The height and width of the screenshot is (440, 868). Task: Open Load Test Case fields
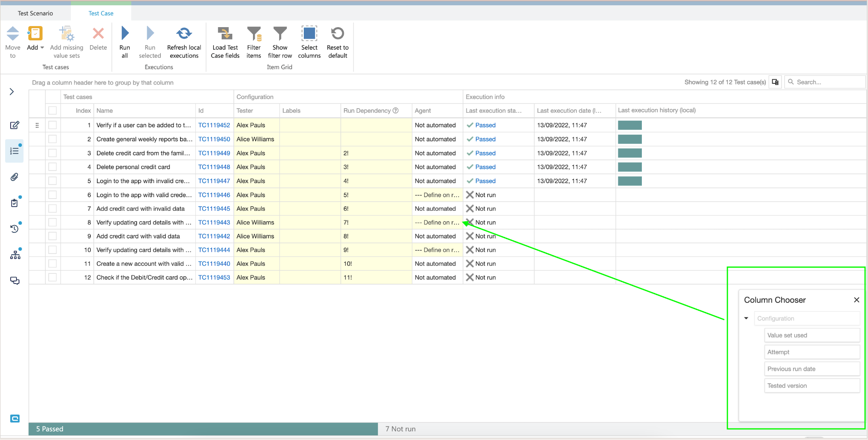point(225,34)
